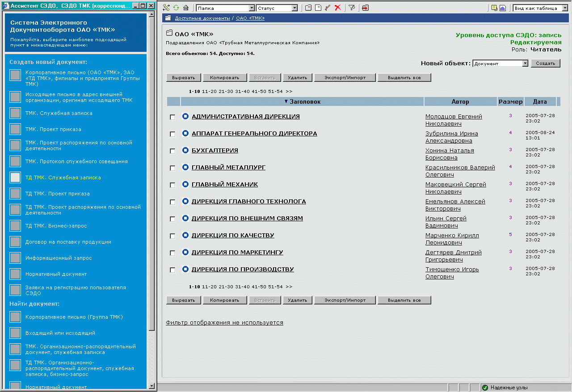Click the home icon in toolbar
This screenshot has width=572, height=392.
click(x=186, y=8)
